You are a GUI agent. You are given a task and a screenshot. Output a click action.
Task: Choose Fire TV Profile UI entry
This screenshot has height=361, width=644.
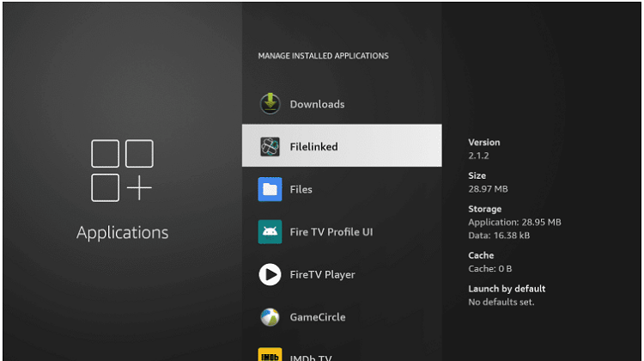click(342, 232)
